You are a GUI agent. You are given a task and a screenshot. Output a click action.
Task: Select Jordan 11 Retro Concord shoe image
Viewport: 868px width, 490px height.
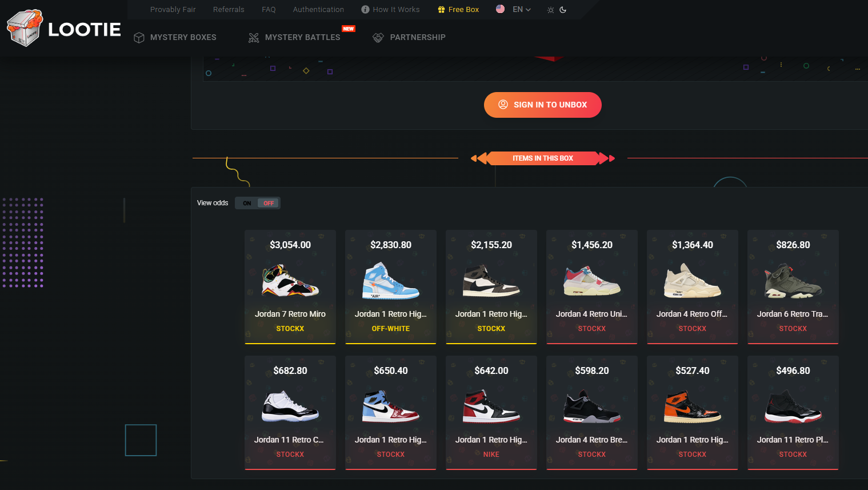[290, 406]
